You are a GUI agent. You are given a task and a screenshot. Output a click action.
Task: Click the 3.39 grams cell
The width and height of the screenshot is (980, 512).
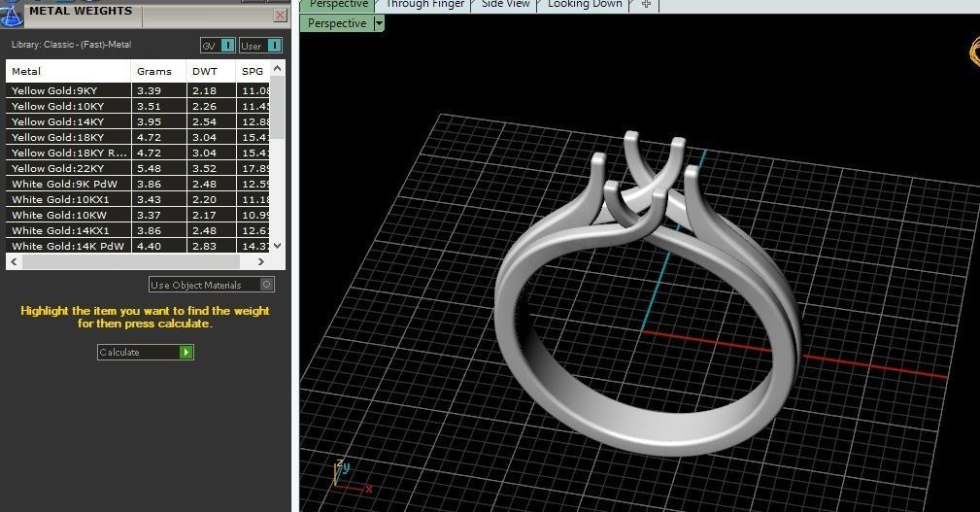[159, 90]
